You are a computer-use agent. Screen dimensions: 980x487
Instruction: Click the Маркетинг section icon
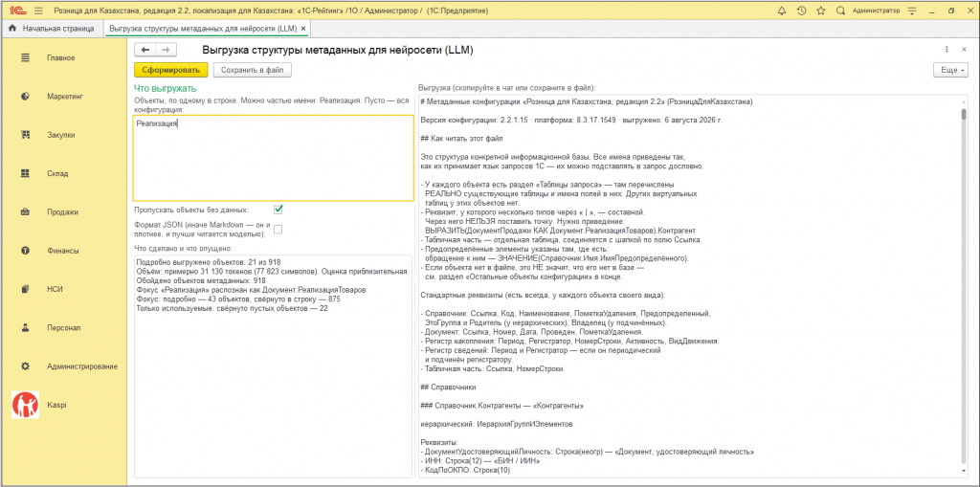click(x=26, y=97)
